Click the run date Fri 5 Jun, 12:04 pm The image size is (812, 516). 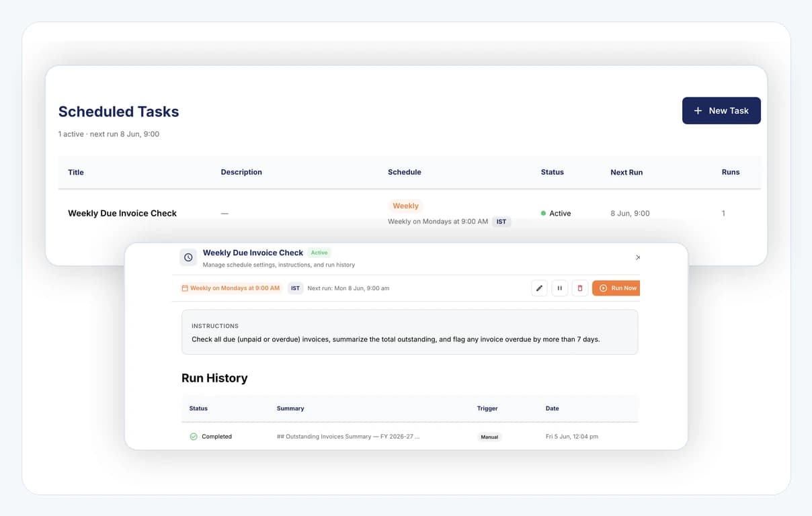572,437
